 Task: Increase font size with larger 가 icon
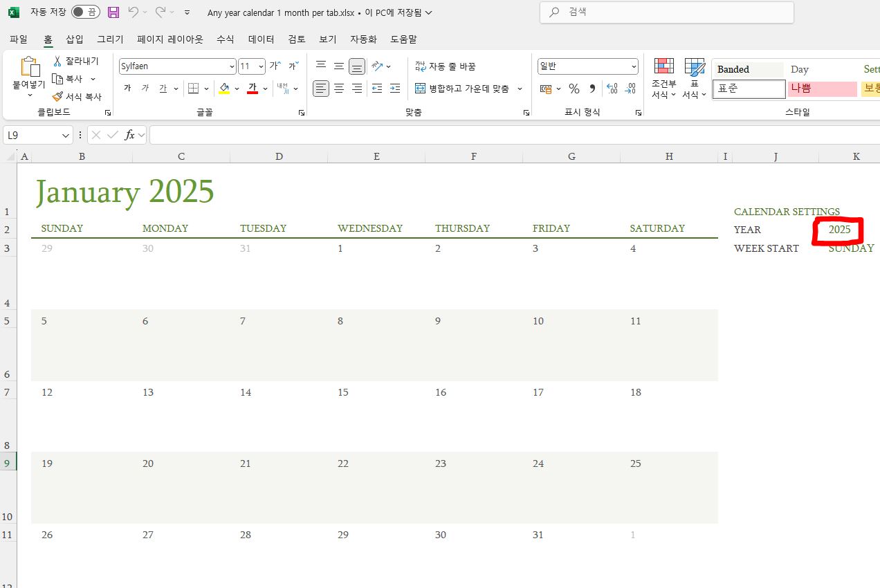point(275,66)
